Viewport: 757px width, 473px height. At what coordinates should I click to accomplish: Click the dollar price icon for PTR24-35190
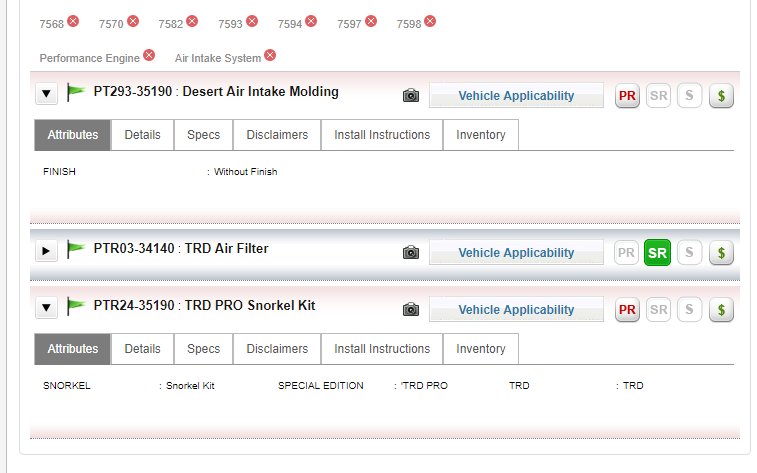721,309
